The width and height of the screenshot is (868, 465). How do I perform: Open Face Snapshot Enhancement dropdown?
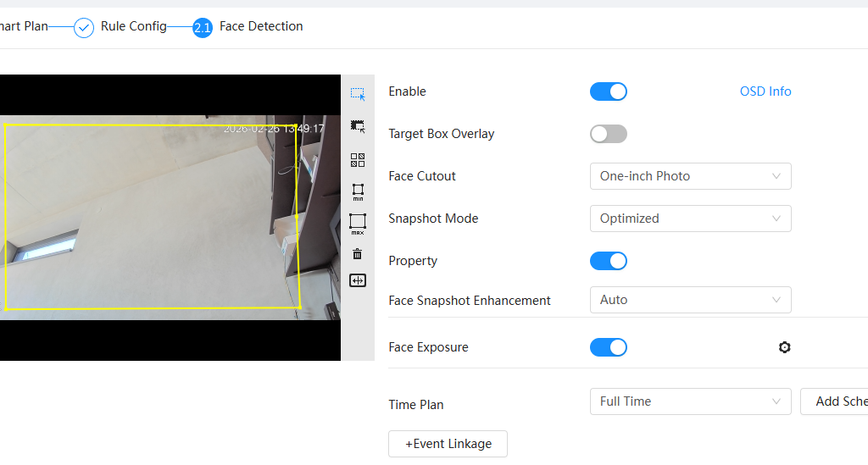690,300
